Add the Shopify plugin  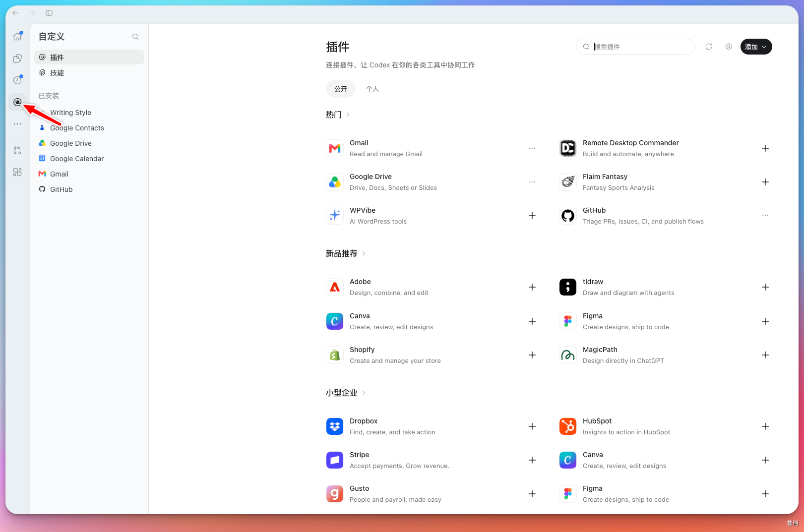(532, 355)
